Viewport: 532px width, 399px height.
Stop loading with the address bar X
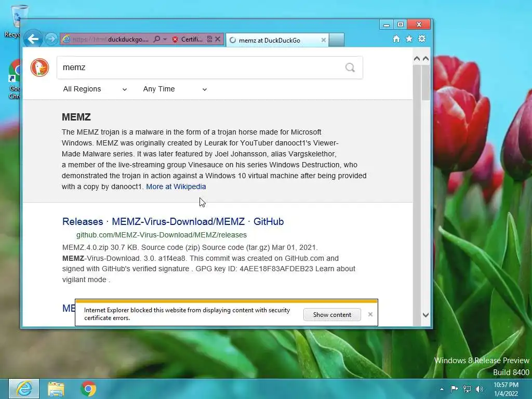(x=218, y=39)
